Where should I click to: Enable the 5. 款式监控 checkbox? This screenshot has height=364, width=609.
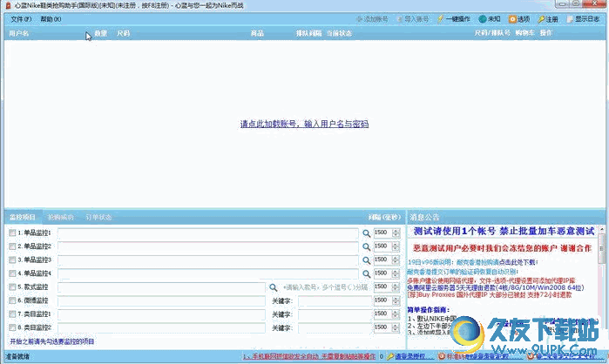click(x=12, y=287)
